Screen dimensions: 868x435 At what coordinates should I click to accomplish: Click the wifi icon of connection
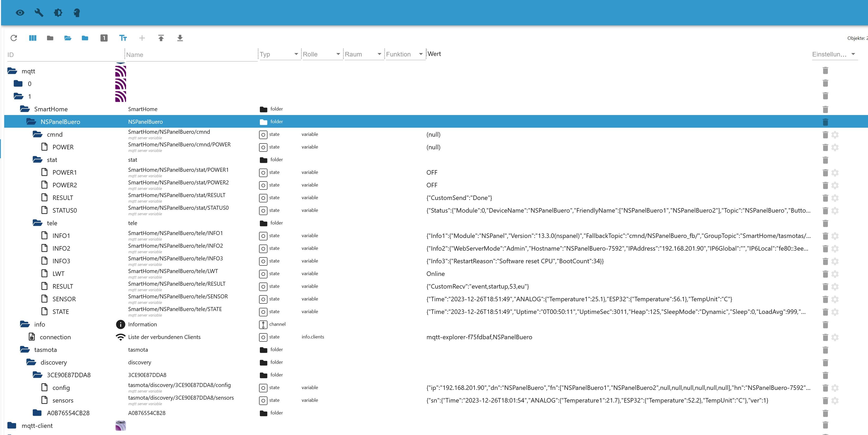(120, 337)
